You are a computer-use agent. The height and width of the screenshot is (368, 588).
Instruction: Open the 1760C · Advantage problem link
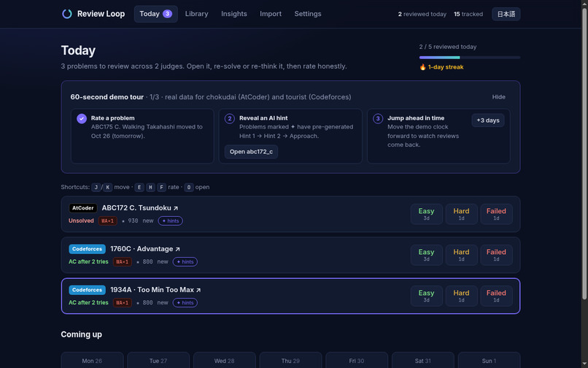tap(145, 249)
